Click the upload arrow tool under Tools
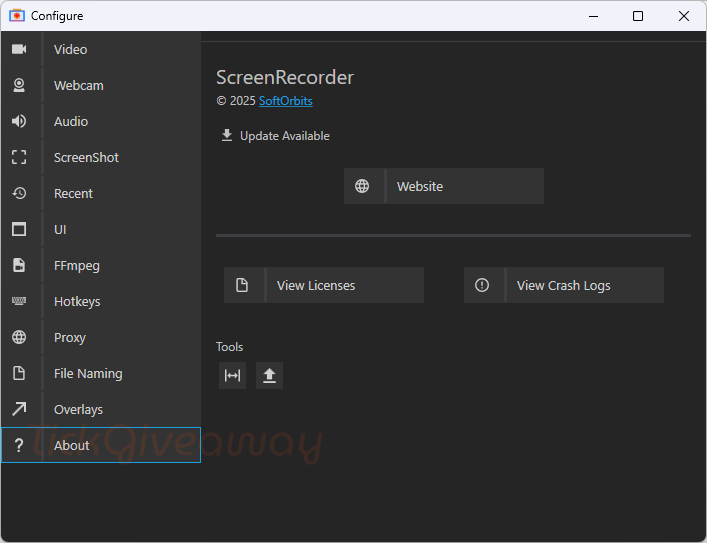707x543 pixels. (269, 375)
